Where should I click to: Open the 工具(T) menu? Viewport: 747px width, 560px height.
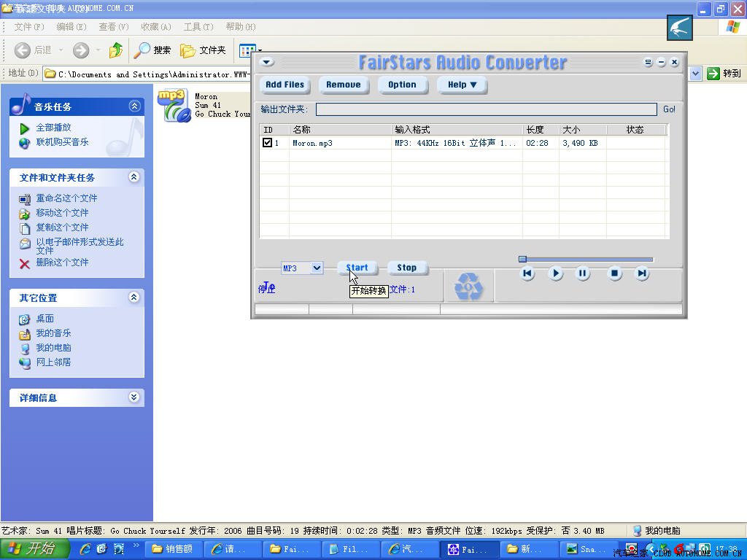[198, 27]
